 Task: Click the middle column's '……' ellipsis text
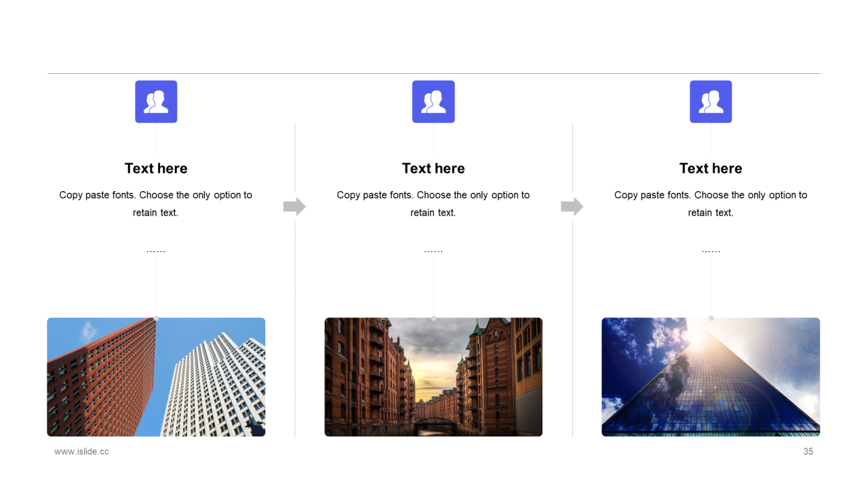[x=433, y=251]
